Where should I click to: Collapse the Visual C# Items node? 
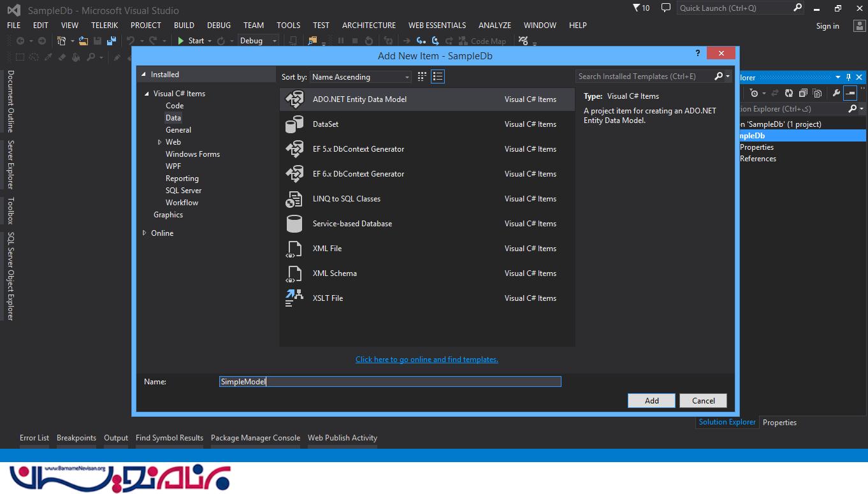(x=147, y=94)
